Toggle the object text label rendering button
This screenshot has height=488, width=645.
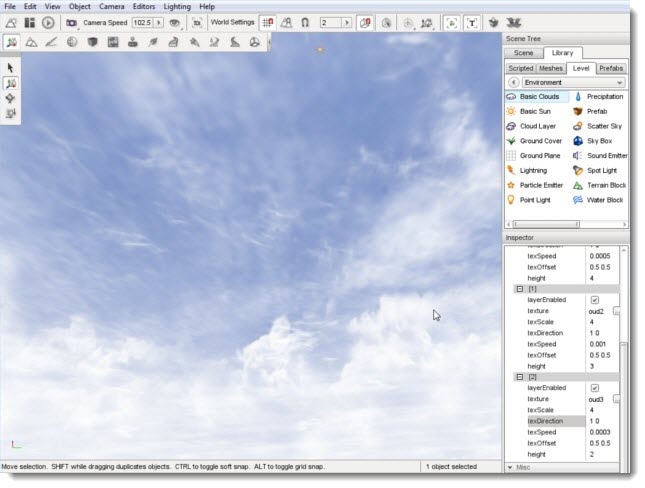tap(472, 23)
